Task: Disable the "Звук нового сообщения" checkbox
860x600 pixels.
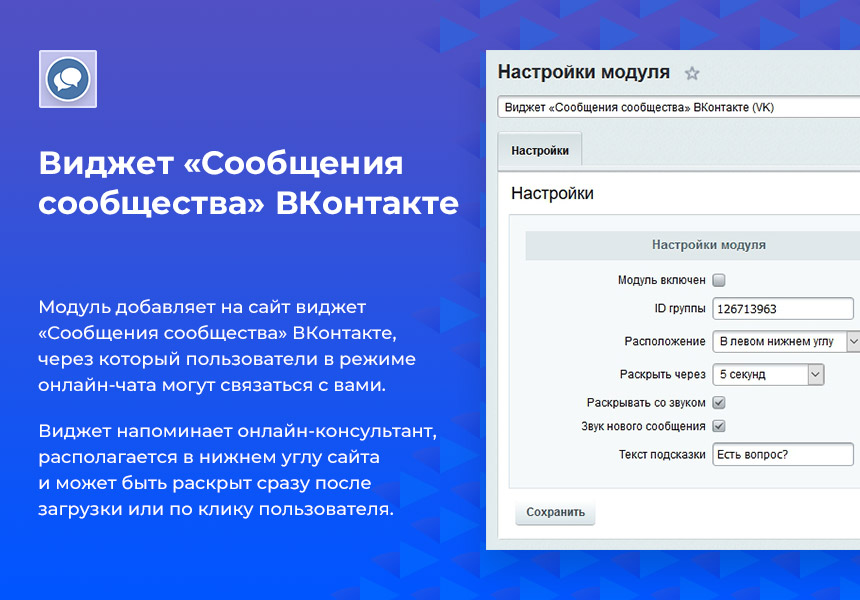Action: click(717, 426)
